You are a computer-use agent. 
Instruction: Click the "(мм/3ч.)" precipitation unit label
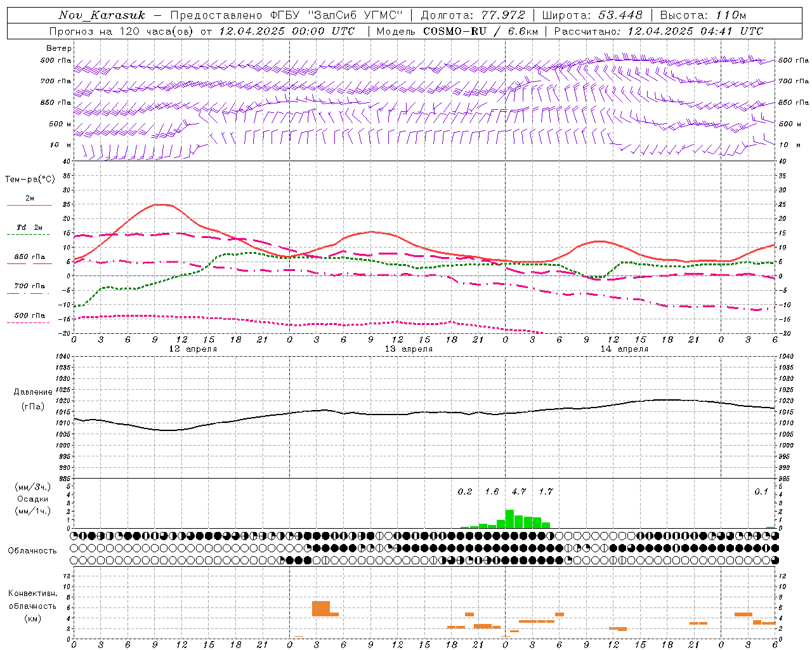pyautogui.click(x=33, y=487)
